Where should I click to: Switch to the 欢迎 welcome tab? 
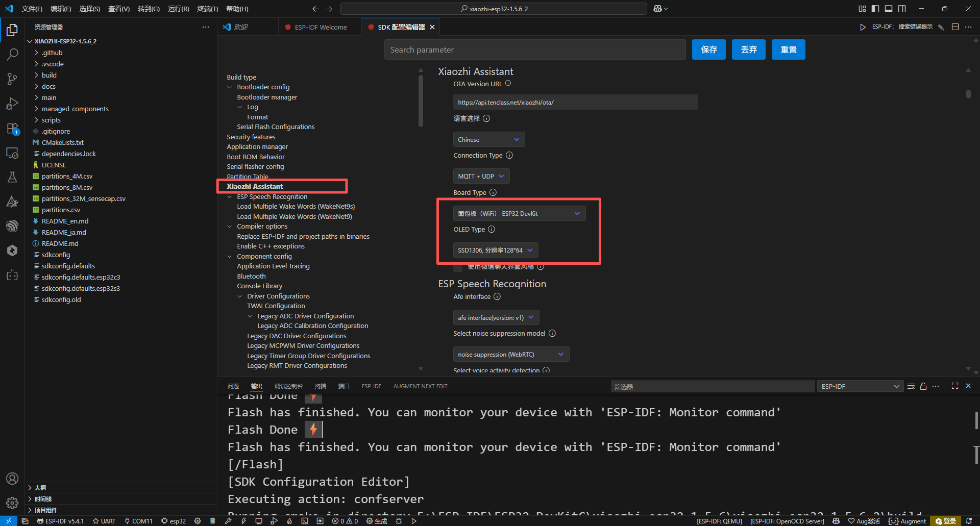[240, 27]
